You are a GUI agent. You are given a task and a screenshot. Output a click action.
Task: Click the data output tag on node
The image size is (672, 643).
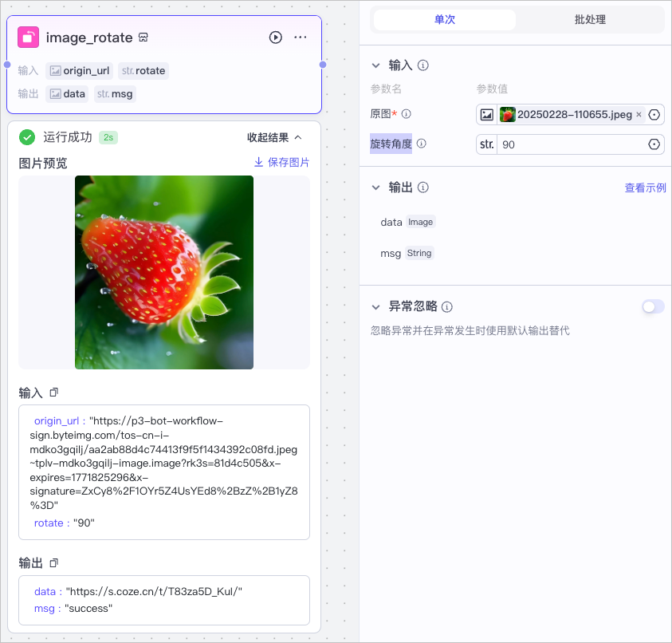pyautogui.click(x=67, y=94)
